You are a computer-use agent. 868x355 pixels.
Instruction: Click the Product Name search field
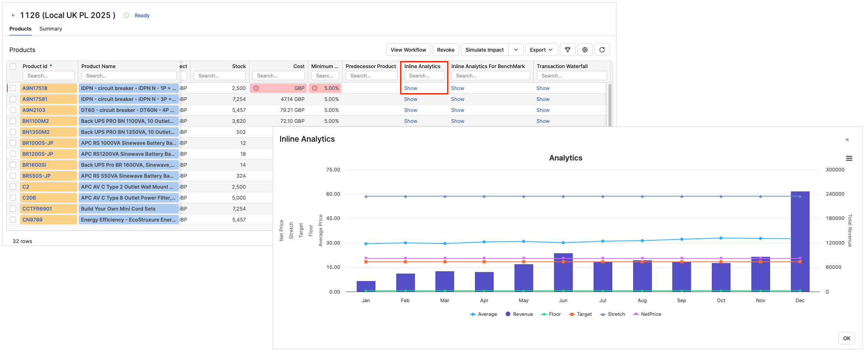tap(129, 76)
